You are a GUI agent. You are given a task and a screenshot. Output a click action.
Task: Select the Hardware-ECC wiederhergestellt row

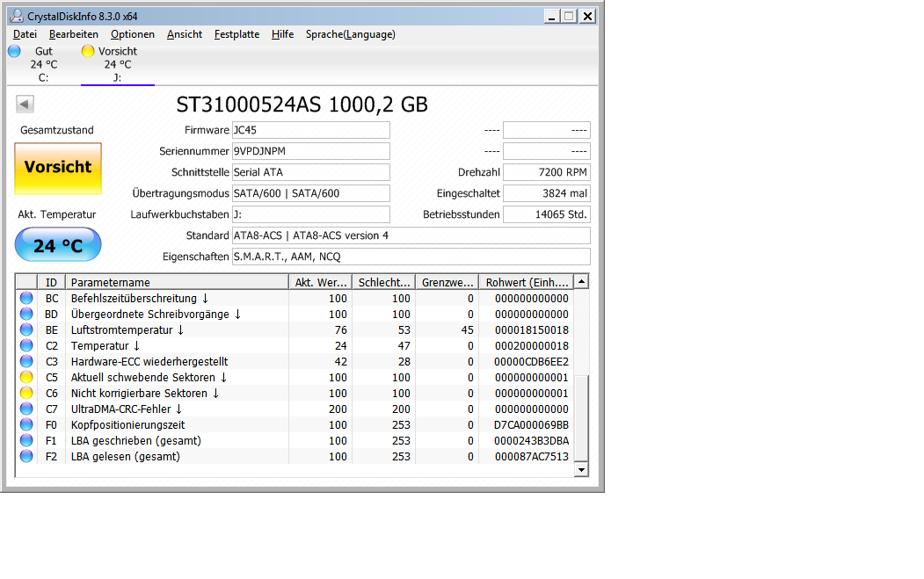[x=294, y=362]
